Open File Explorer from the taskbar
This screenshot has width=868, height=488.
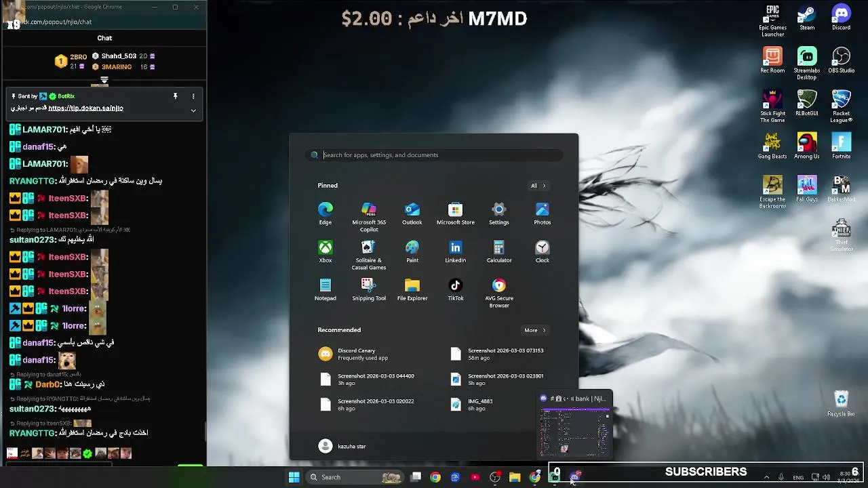515,477
